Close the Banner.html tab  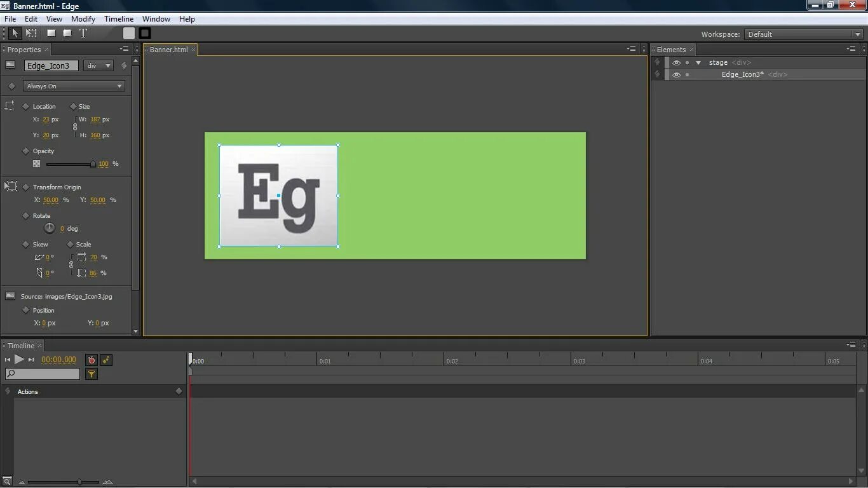[x=193, y=50]
